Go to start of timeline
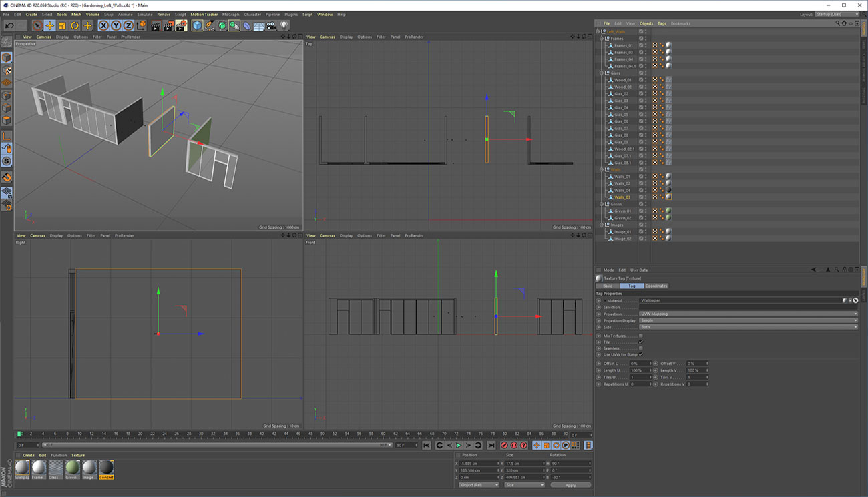Screen dimensions: 868x497 [427, 445]
